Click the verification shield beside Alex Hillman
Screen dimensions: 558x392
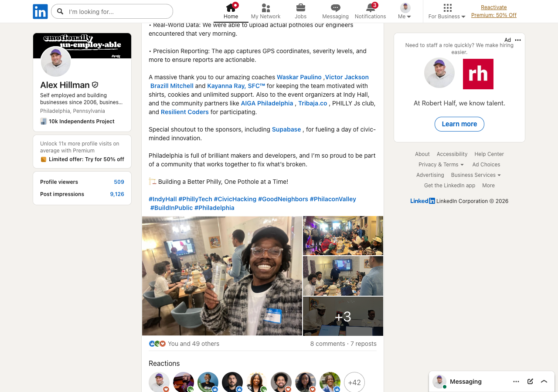coord(95,85)
